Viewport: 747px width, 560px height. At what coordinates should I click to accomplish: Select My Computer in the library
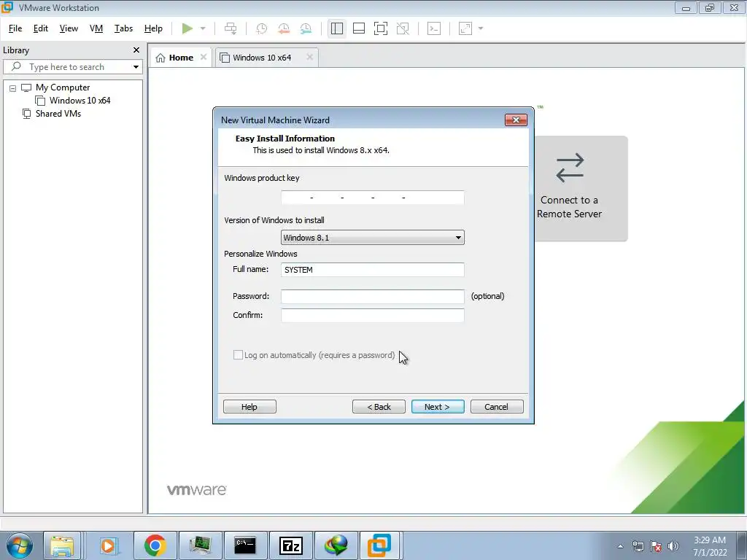[63, 87]
